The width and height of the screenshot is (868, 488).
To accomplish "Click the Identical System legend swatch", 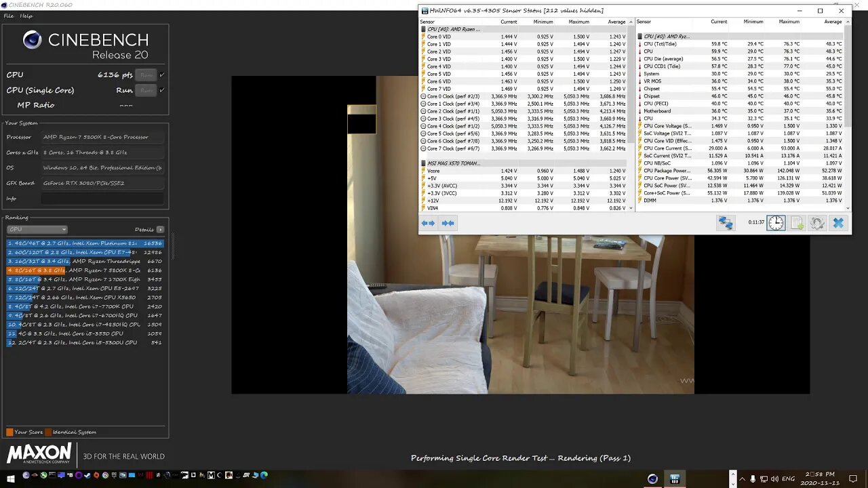I will click(48, 432).
